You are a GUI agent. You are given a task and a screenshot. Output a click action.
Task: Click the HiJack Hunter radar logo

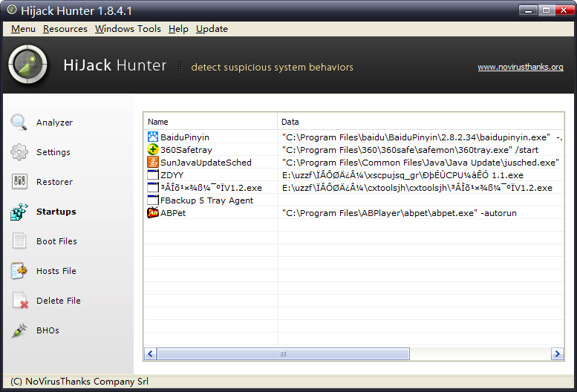pyautogui.click(x=28, y=66)
